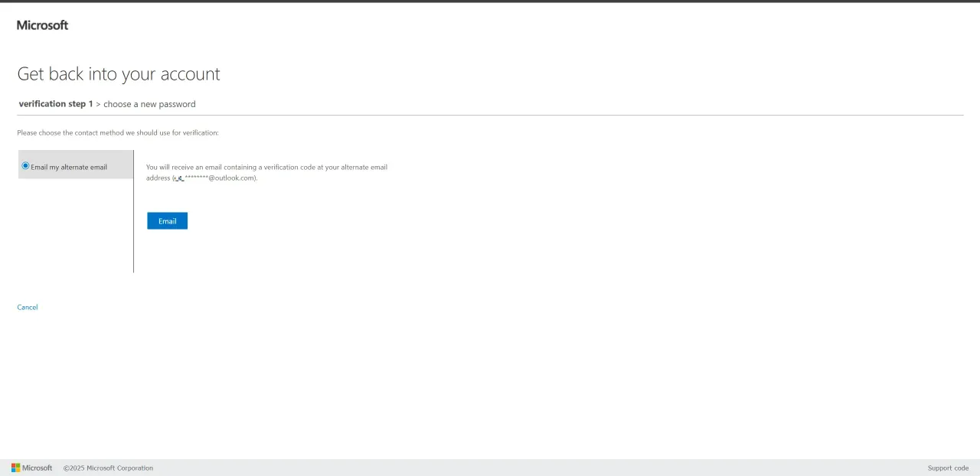Click the 'Get back into your account' heading
The width and height of the screenshot is (980, 476).
tap(119, 74)
